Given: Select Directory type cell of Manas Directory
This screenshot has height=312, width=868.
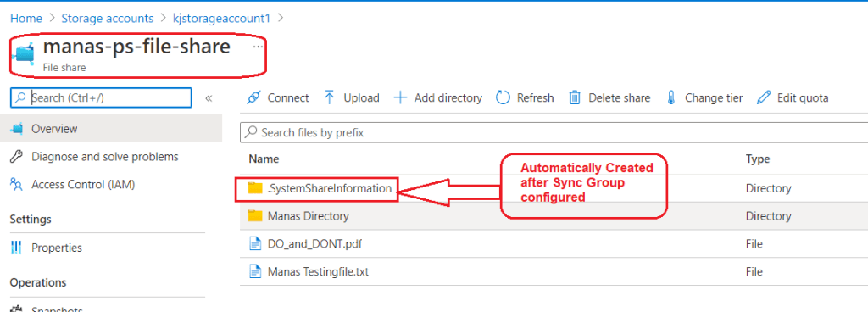Looking at the screenshot, I should pyautogui.click(x=768, y=215).
